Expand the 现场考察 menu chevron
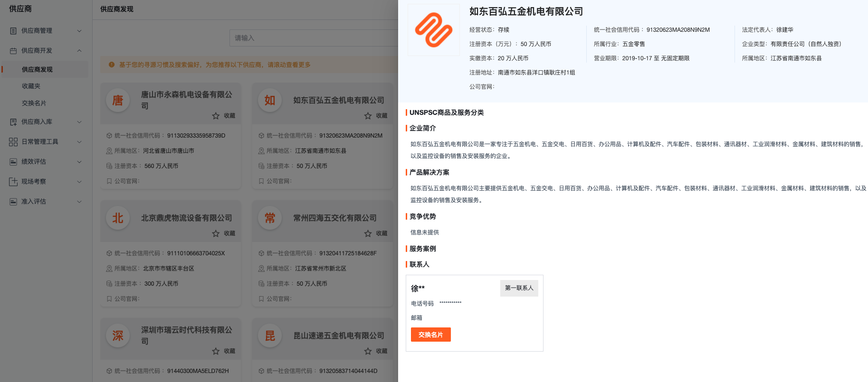The height and width of the screenshot is (382, 868). coord(79,182)
